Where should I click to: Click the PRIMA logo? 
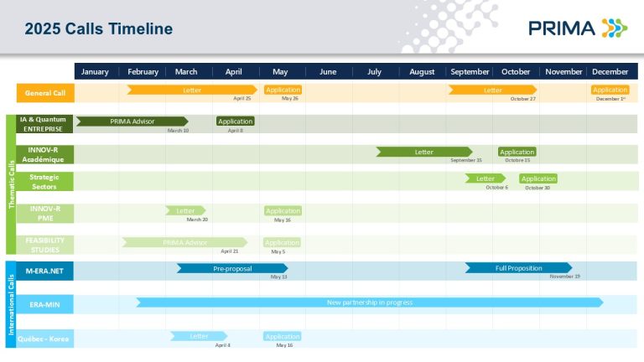click(x=577, y=28)
